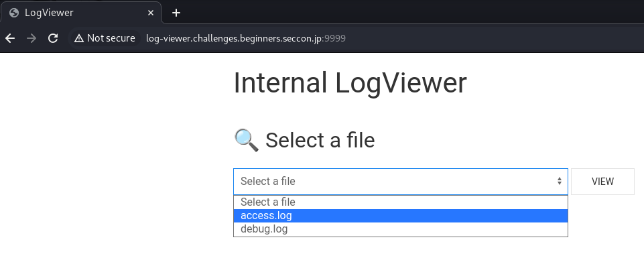Screen dimensions: 644x260
Task: Reload the page with refresh icon
Action: click(x=52, y=38)
